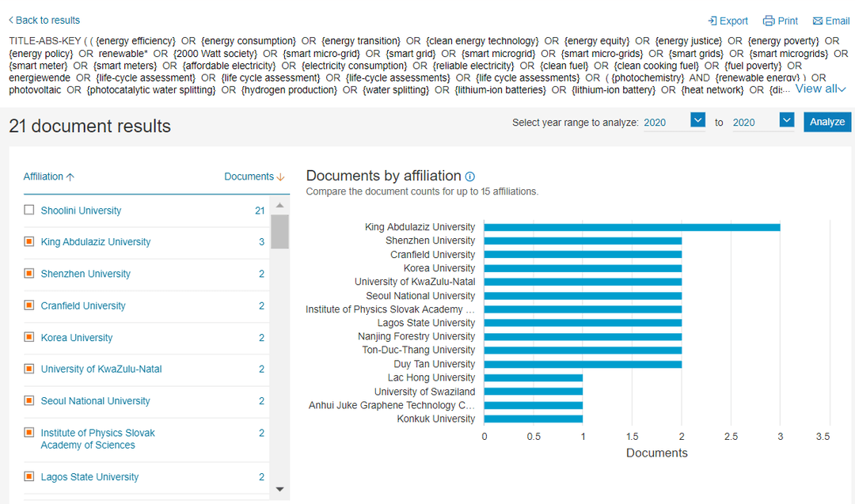Click the affiliation list scrollbar thumb
The width and height of the screenshot is (855, 504).
pos(279,232)
